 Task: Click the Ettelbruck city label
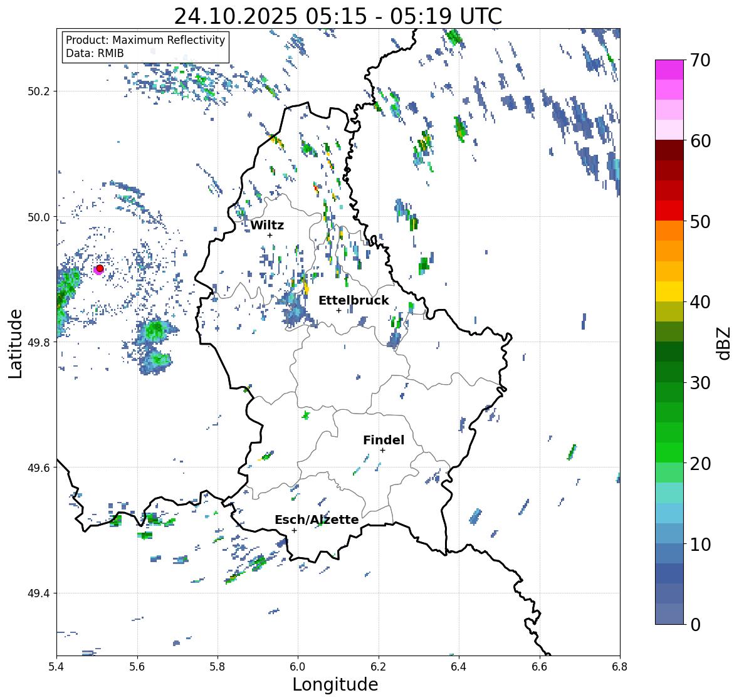(354, 301)
